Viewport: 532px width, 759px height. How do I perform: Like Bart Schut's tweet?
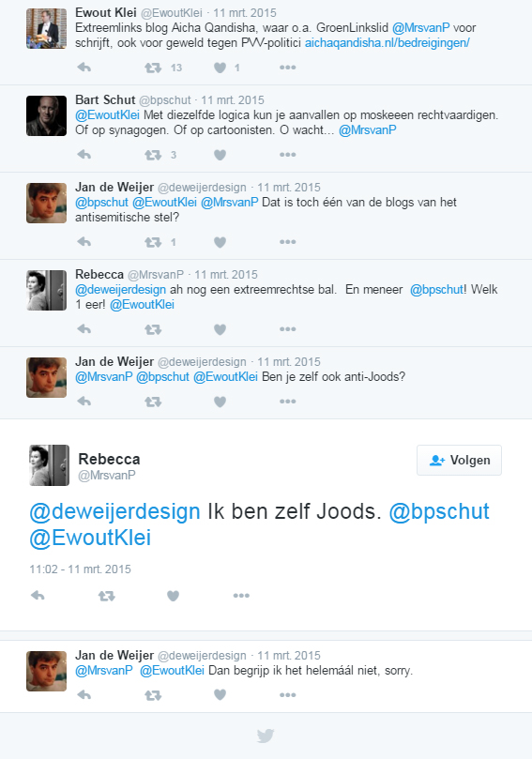tap(220, 155)
